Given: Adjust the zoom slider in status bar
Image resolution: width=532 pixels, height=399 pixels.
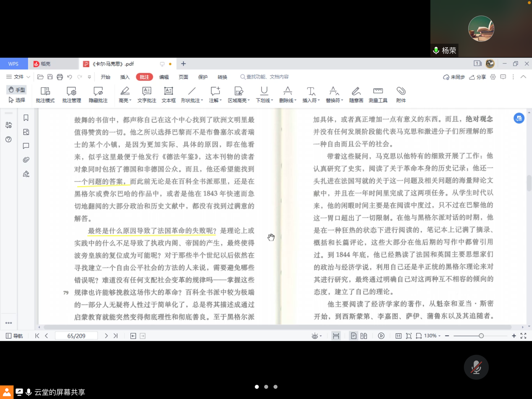Looking at the screenshot, I should coord(481,336).
